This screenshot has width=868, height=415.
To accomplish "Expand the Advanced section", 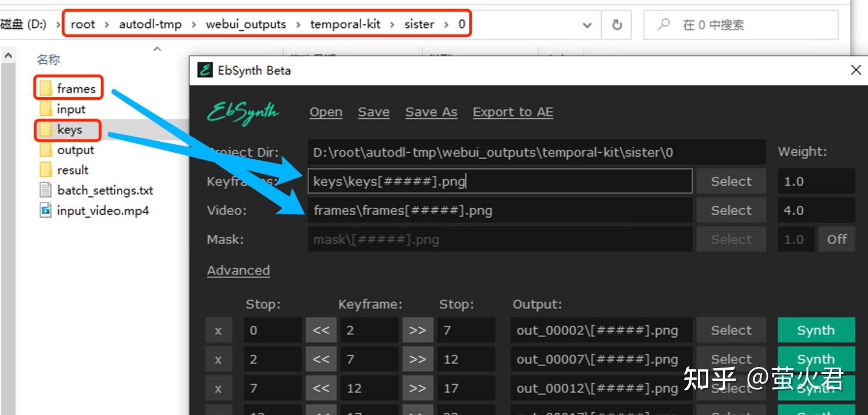I will point(238,270).
